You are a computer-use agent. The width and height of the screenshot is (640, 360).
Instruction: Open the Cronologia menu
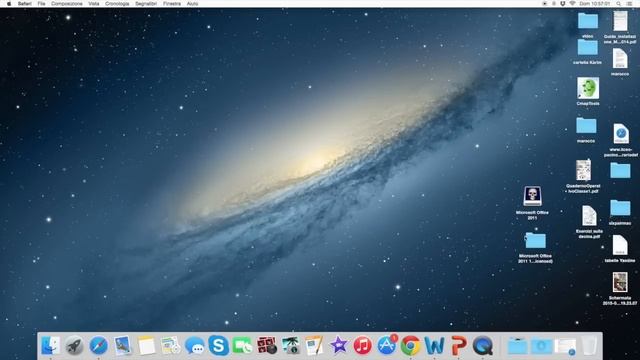coord(117,4)
